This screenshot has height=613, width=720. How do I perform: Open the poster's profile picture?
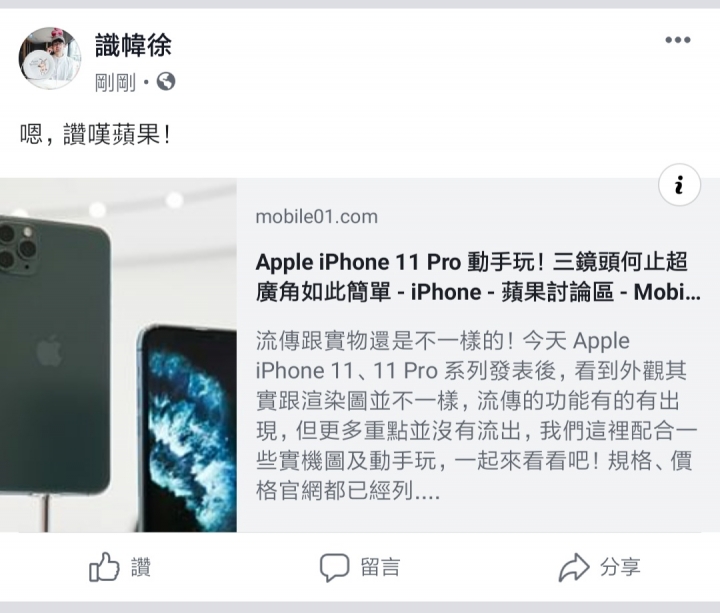pos(50,58)
